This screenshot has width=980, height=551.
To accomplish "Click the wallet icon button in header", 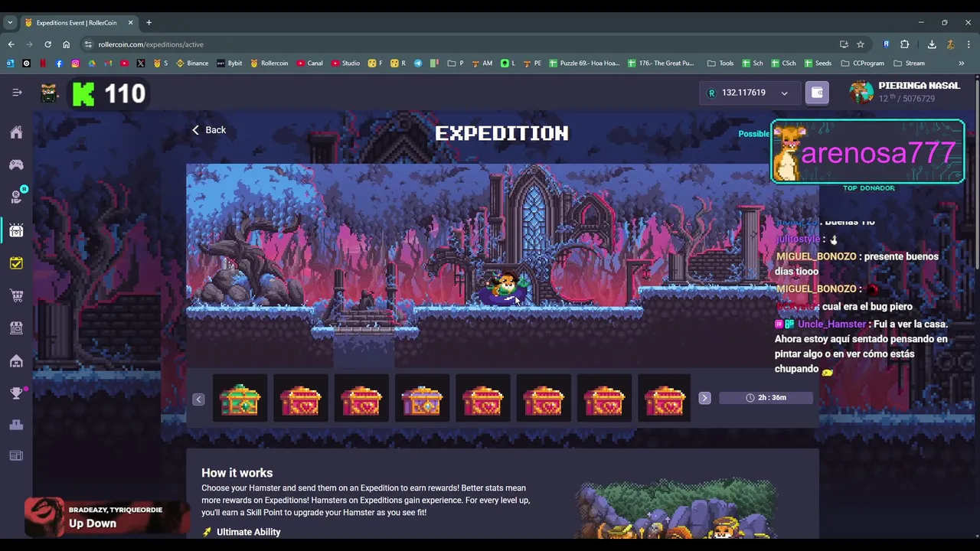I will tap(817, 93).
